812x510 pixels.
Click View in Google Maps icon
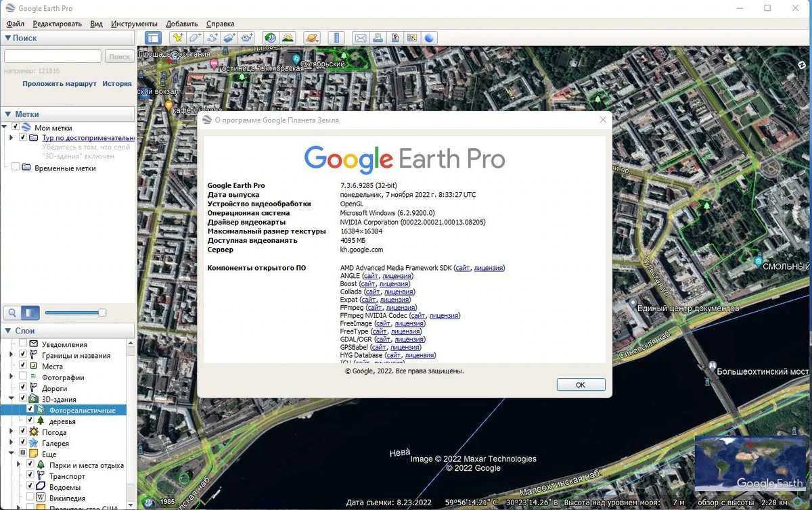pyautogui.click(x=411, y=38)
